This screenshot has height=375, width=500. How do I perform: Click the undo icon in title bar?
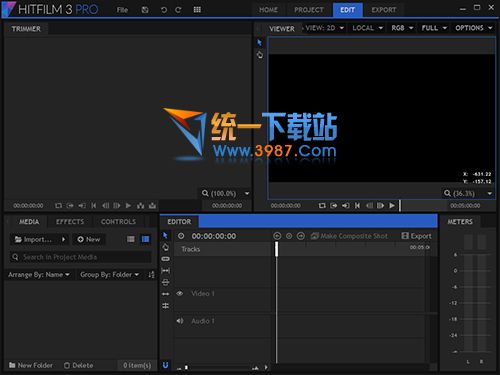click(163, 10)
